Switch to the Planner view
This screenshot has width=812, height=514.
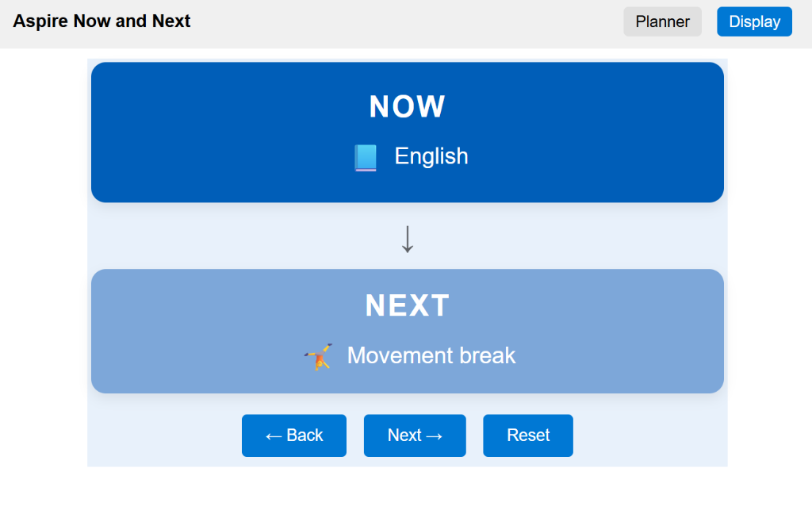click(x=662, y=21)
